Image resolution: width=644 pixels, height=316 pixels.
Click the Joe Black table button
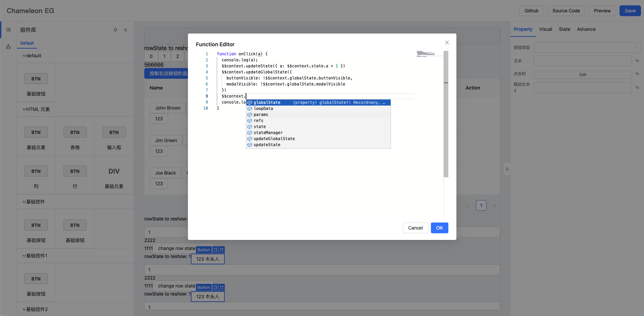tap(165, 173)
